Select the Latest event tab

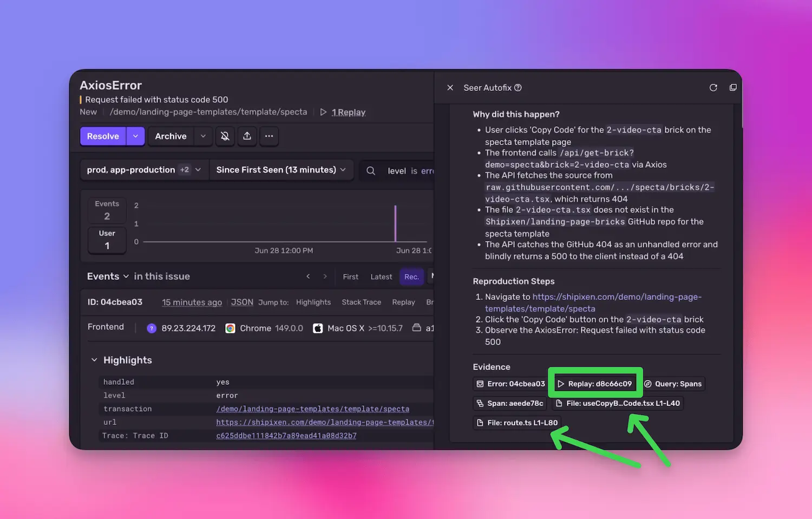[381, 277]
